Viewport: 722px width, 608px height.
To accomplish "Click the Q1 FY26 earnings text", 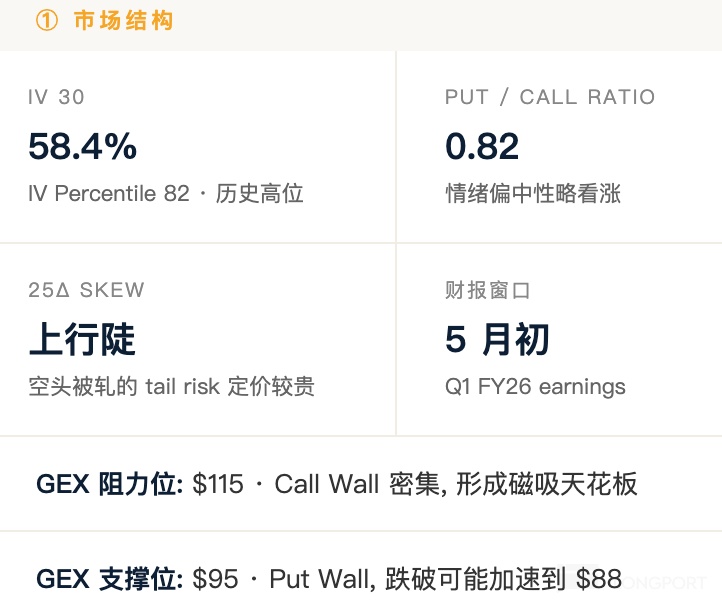I will click(x=535, y=386).
